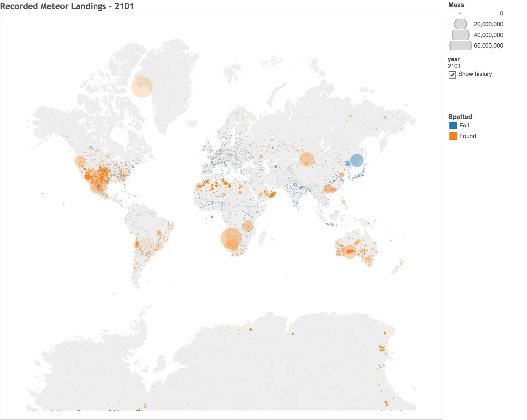This screenshot has width=527, height=420.
Task: Select the large blue bubble near Korea
Action: [357, 160]
